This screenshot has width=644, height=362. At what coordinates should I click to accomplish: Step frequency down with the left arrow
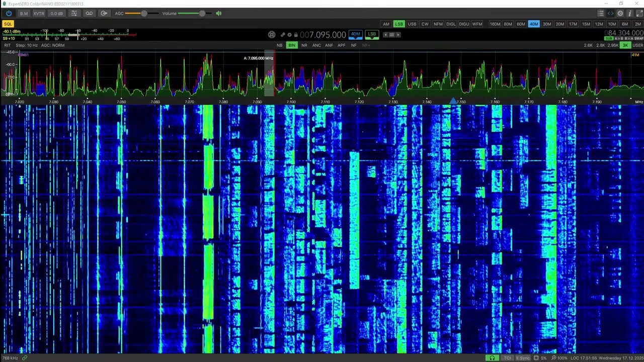click(385, 35)
